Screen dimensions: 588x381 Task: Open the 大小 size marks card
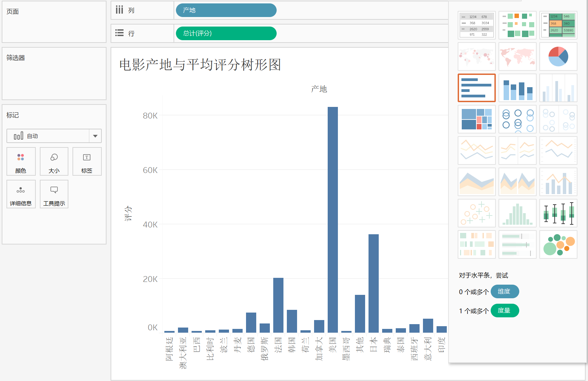point(54,161)
